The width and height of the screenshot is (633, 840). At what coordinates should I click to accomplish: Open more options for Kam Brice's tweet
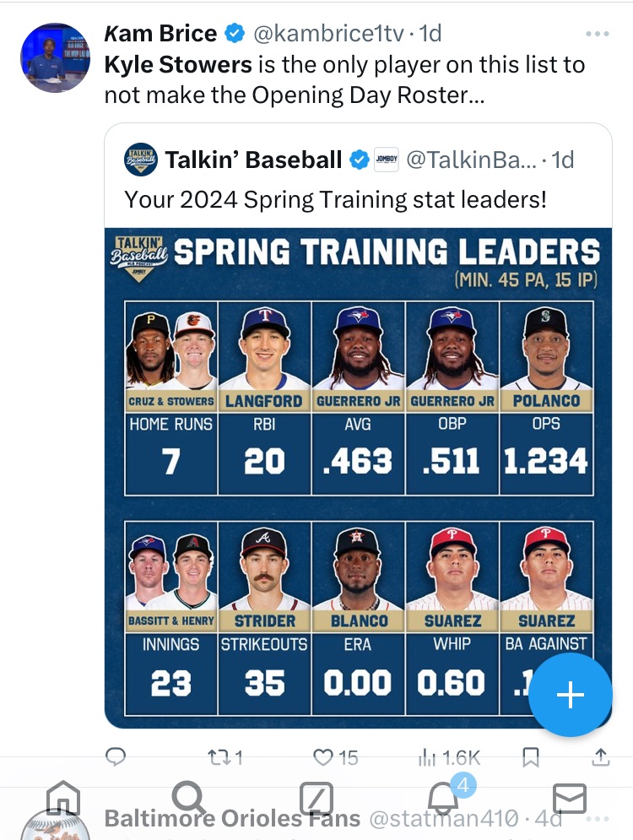(x=597, y=34)
